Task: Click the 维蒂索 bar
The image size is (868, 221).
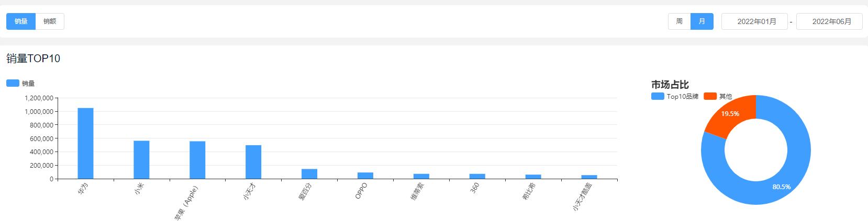Action: pyautogui.click(x=421, y=176)
